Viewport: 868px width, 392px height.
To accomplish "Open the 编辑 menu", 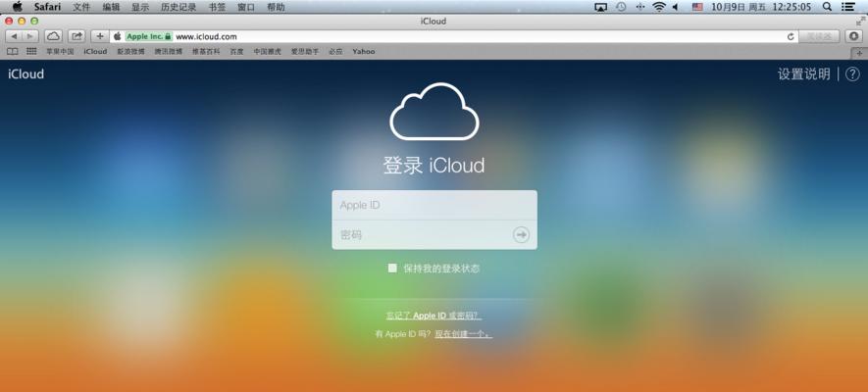I will pyautogui.click(x=111, y=7).
